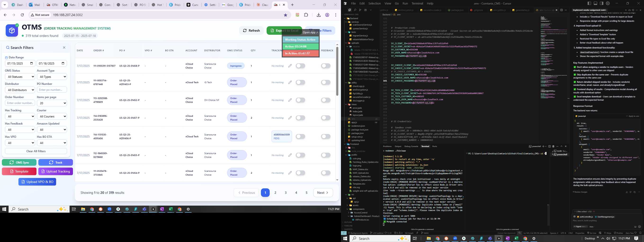Toggle switch beside pencil for PO US-Q3-25-01457-P
This screenshot has width=644, height=242.
pos(300,118)
